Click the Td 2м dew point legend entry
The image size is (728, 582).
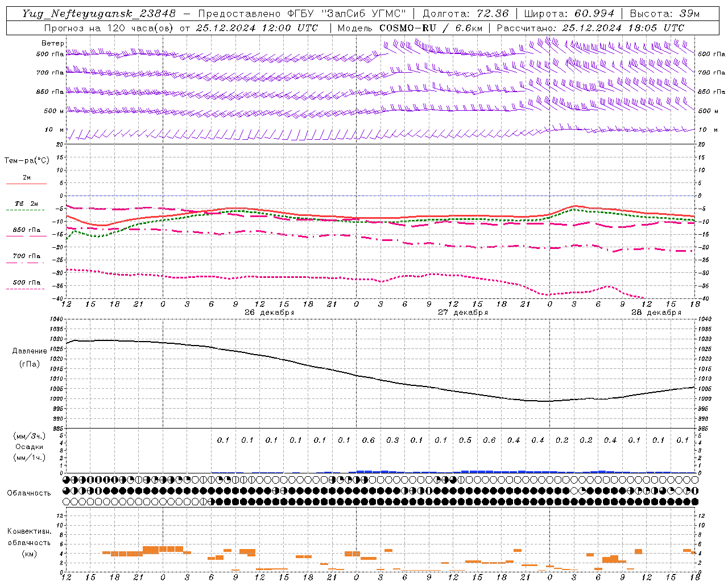pyautogui.click(x=27, y=203)
